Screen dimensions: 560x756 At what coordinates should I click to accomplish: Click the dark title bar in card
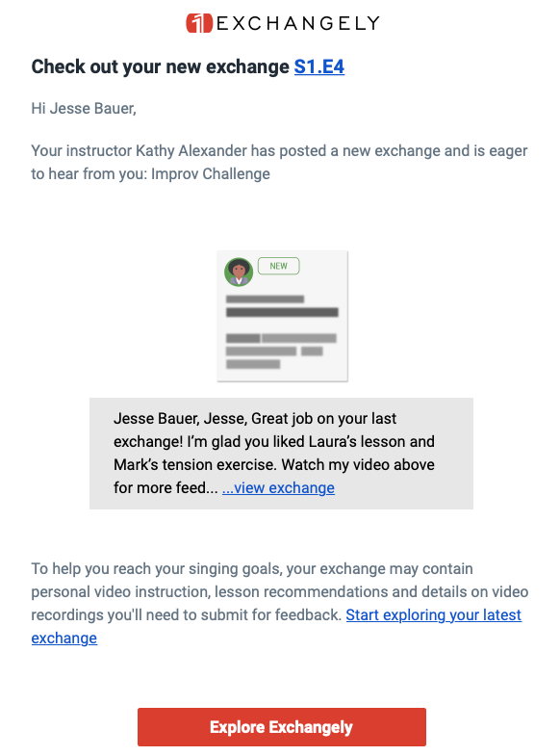[282, 312]
